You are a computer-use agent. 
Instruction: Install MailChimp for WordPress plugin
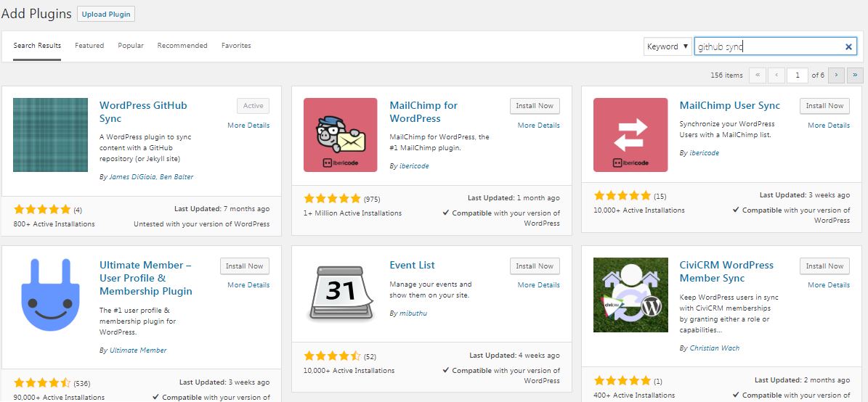coord(535,106)
